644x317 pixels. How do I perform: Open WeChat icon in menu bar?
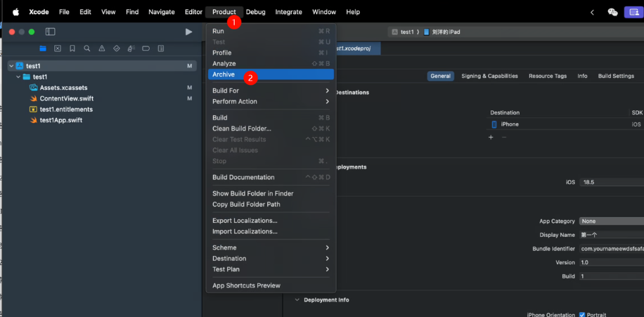click(x=612, y=12)
